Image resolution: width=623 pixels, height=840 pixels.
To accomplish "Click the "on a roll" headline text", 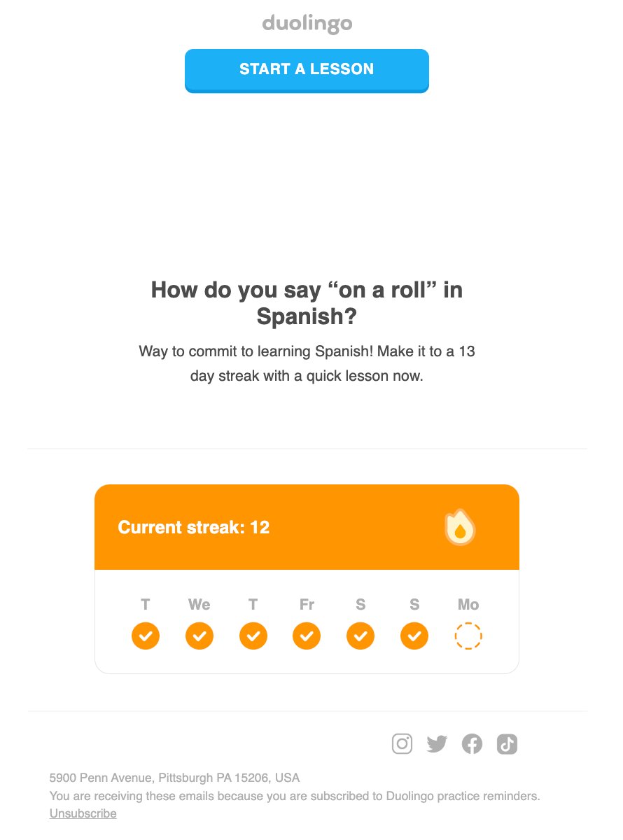I will (307, 303).
